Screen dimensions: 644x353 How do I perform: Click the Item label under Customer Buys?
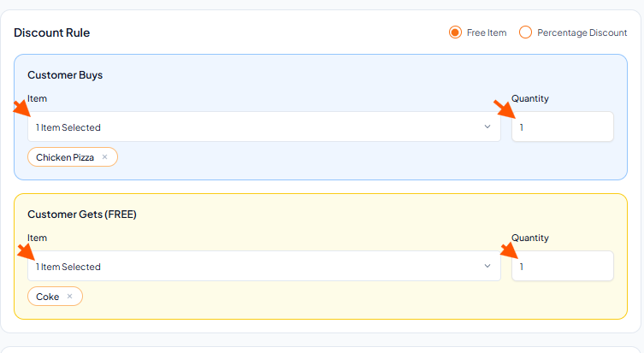tap(37, 98)
